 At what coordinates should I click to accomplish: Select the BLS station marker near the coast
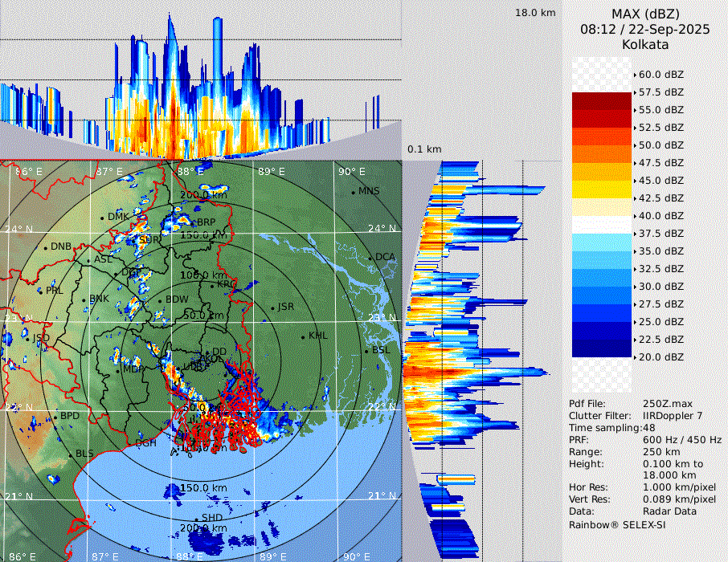pos(70,454)
